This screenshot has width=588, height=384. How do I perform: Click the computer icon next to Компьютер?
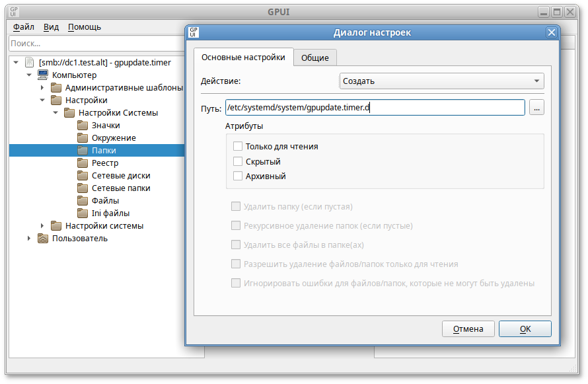[x=43, y=75]
